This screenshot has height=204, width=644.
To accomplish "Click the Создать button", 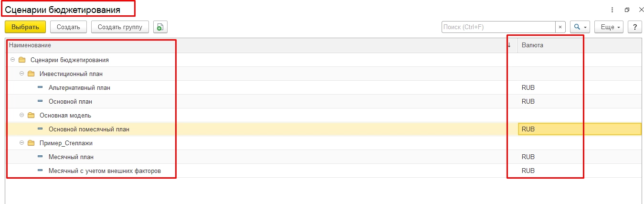I will (x=68, y=27).
